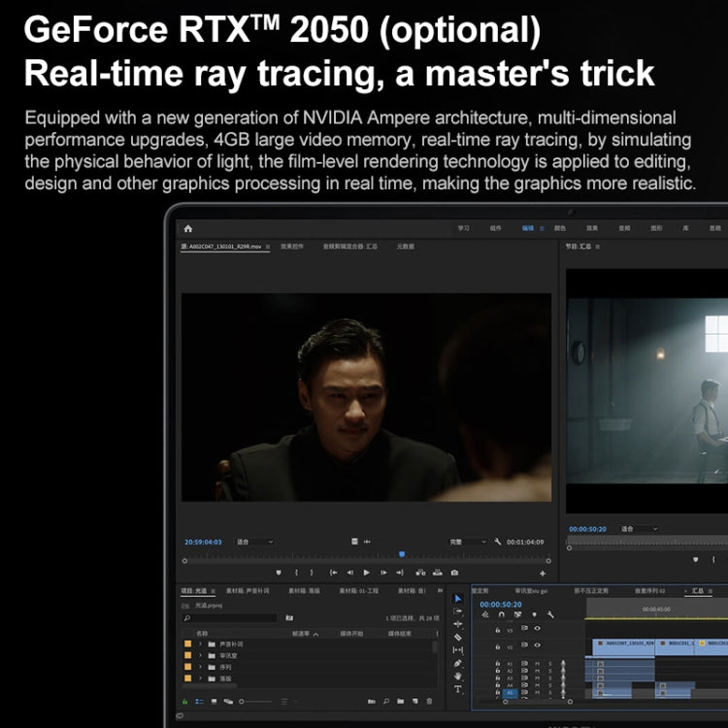
Task: Switch to the 颜色 workspace tab
Action: pyautogui.click(x=560, y=228)
